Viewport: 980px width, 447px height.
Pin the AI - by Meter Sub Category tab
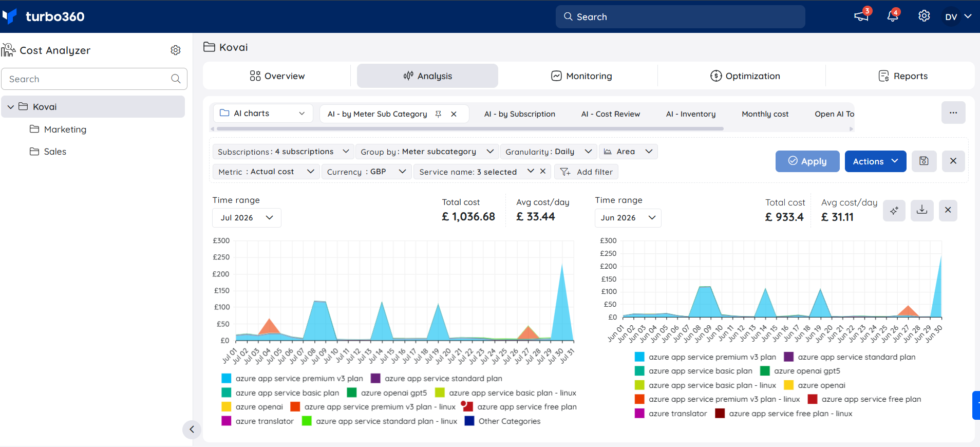point(438,114)
